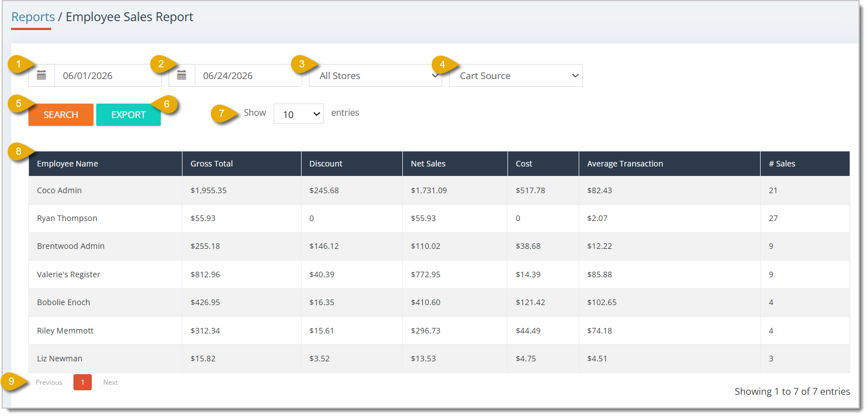The width and height of the screenshot is (868, 417).
Task: Click Bobolie Enoch's average transaction $102.65
Action: [602, 302]
